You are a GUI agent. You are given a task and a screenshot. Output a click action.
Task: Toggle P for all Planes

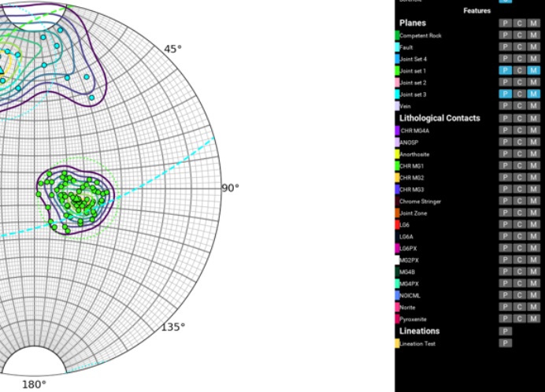[505, 24]
